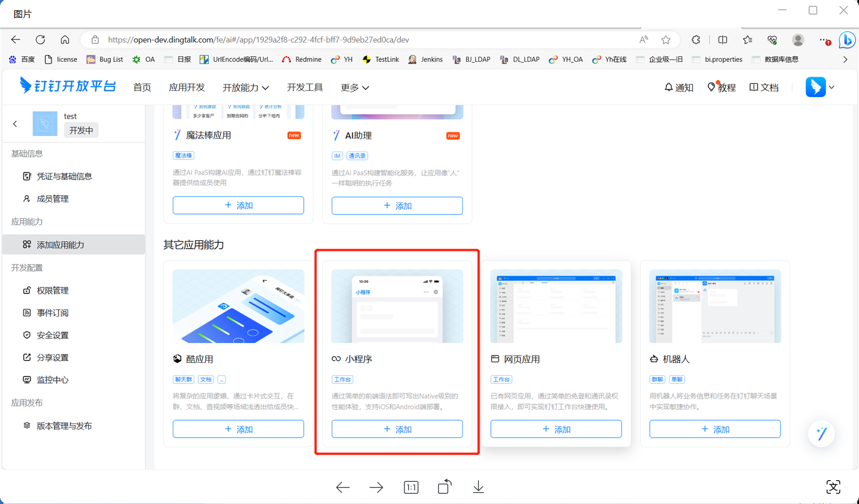Click the 聊天群 tag on 酷应用 card
Screen dimensions: 859x504
coord(184,379)
